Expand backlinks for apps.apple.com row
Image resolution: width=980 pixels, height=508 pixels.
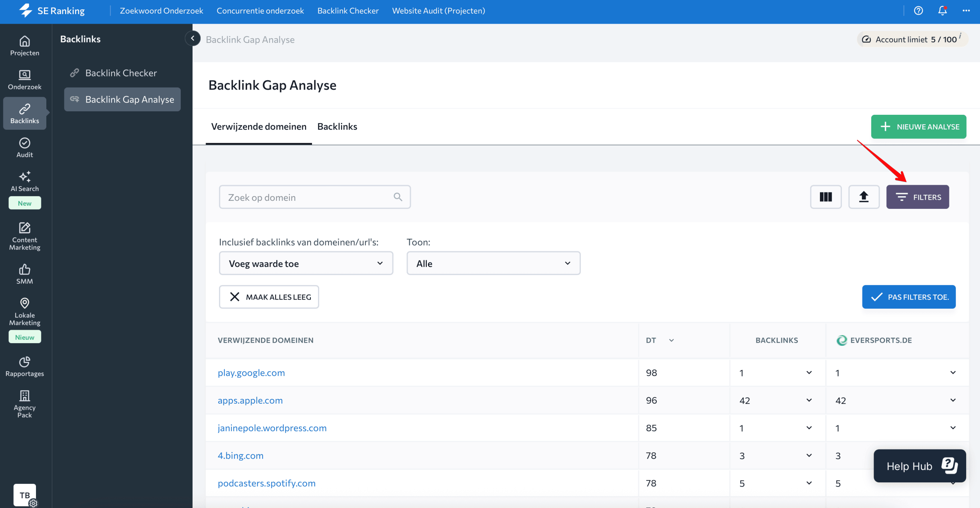pyautogui.click(x=809, y=400)
